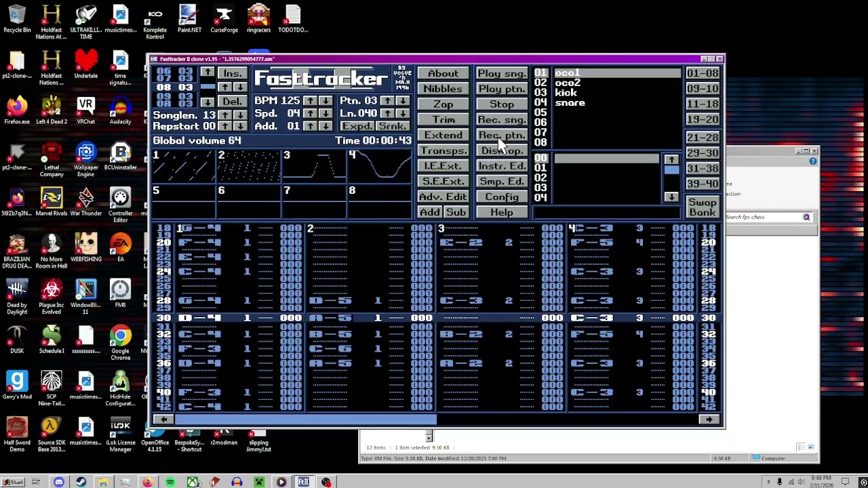868x488 pixels.
Task: Increase pattern length Ln. with up arrow
Action: (x=387, y=113)
